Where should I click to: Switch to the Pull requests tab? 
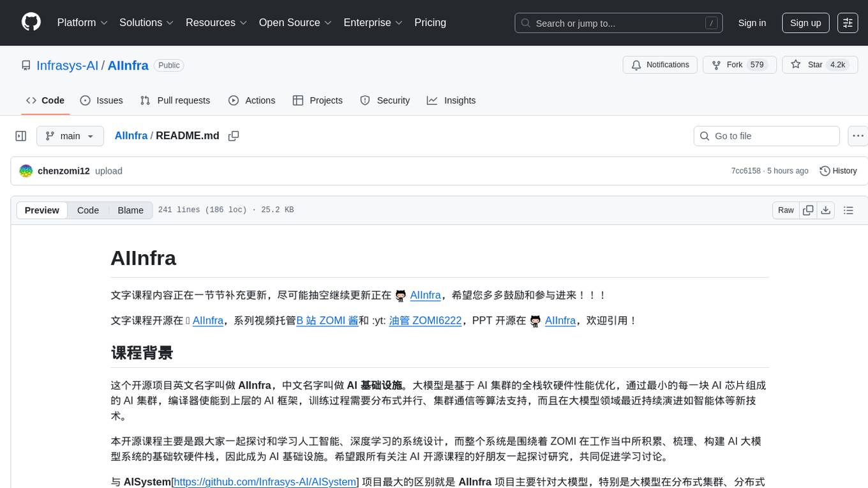pos(175,100)
